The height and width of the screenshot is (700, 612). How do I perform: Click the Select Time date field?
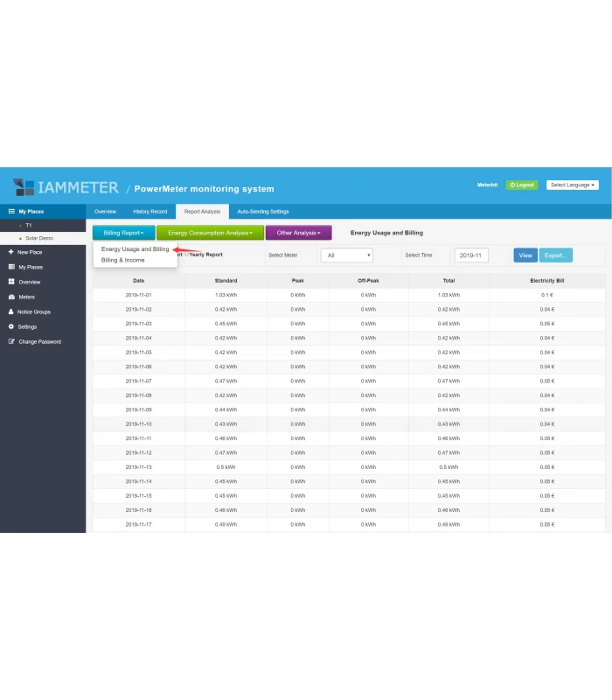471,255
